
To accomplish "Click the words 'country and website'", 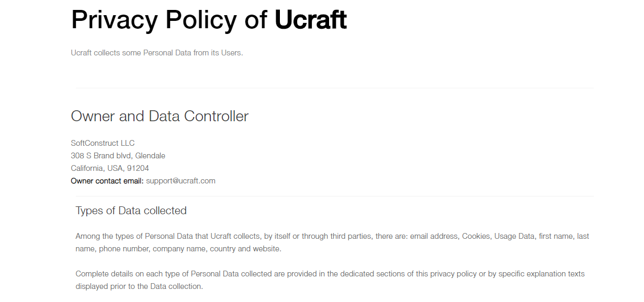I will coord(245,249).
